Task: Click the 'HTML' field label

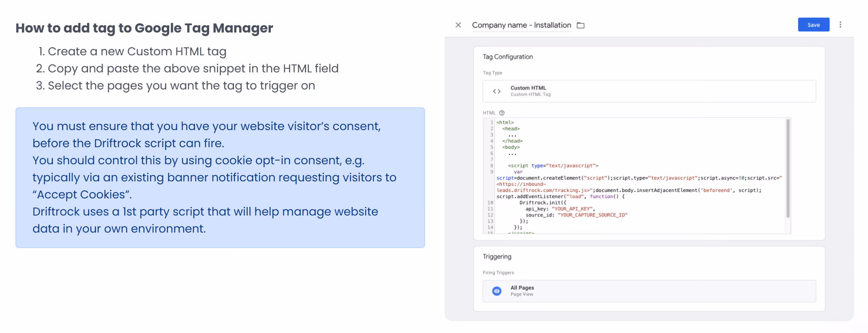Action: [x=489, y=113]
